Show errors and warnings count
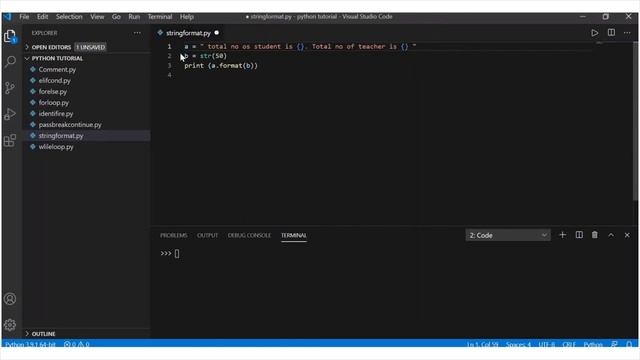Viewport: 640px width, 360px height. point(76,344)
